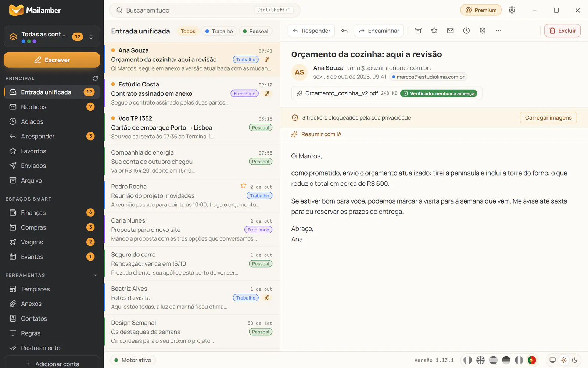Click the tracker shield icon in privacy banner
Viewport: 588px width, 368px height.
295,118
